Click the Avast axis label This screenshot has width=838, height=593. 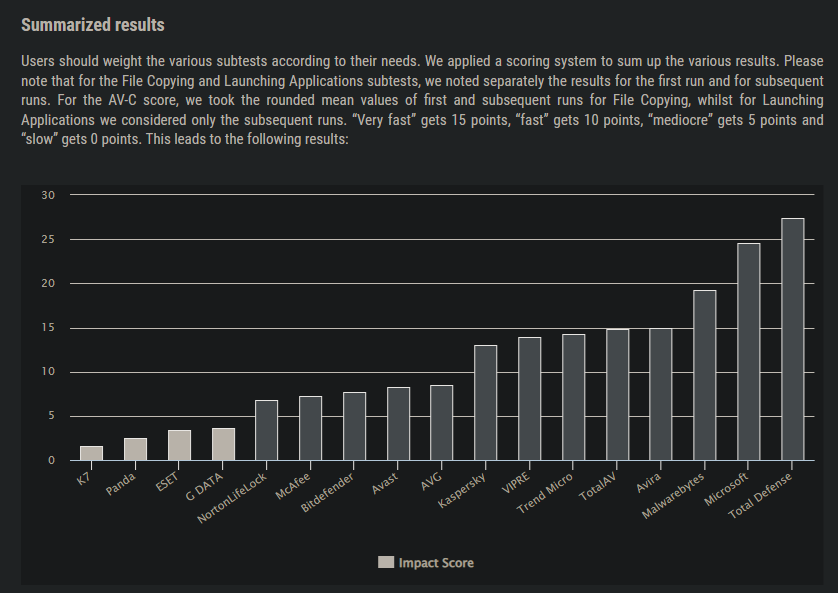click(x=385, y=483)
